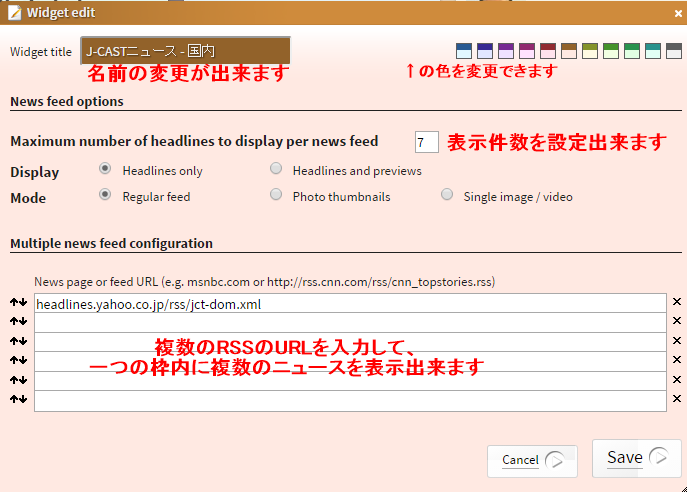Screen dimensions: 687x492
Task: Click the second empty feed URL field
Action: [350, 323]
